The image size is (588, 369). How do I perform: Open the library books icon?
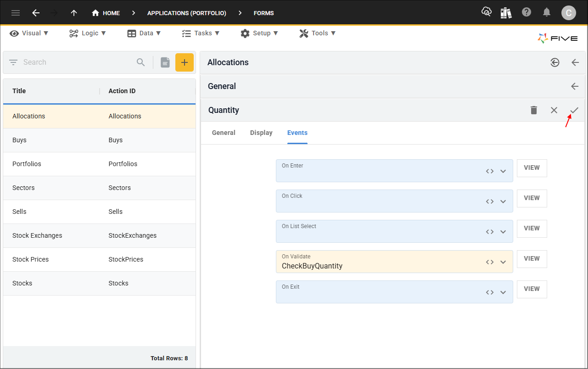pos(506,13)
